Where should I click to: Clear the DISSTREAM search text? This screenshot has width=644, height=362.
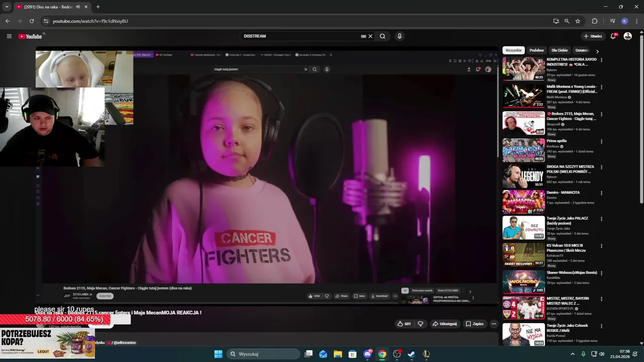coord(370,36)
